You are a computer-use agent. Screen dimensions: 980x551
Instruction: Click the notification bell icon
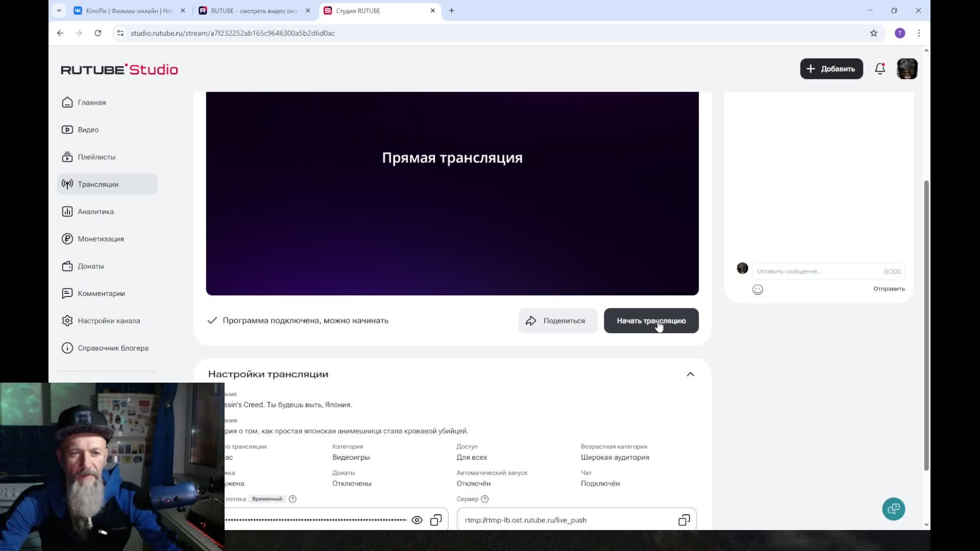pyautogui.click(x=879, y=69)
